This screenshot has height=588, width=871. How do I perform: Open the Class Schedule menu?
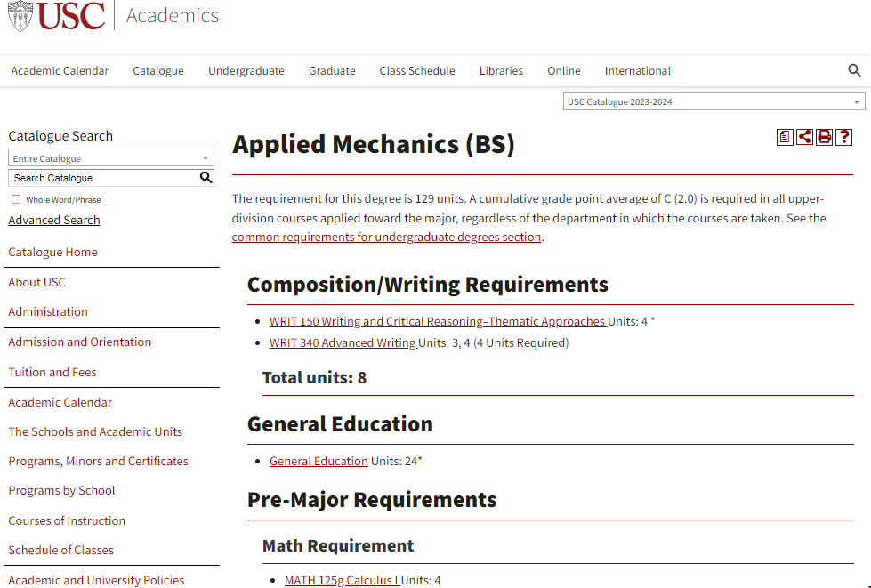pos(416,70)
